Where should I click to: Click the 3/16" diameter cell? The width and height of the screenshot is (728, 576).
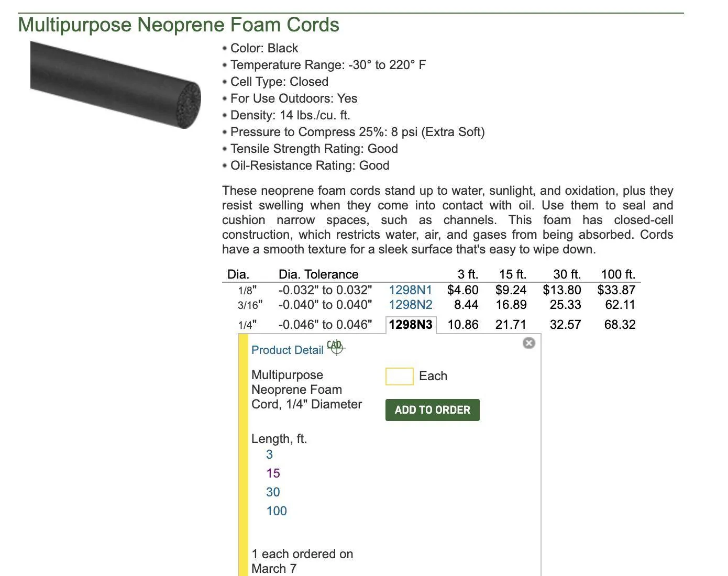click(x=250, y=305)
